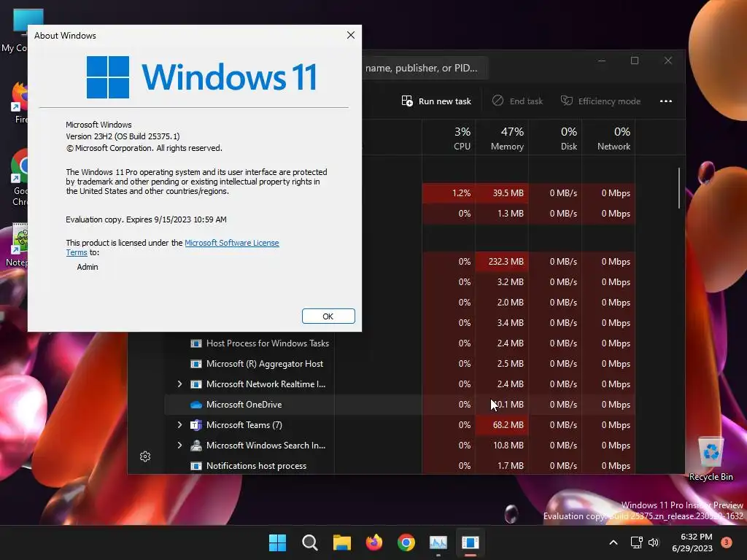Open the notification bell with badge 3
The height and width of the screenshot is (560, 747).
click(727, 542)
